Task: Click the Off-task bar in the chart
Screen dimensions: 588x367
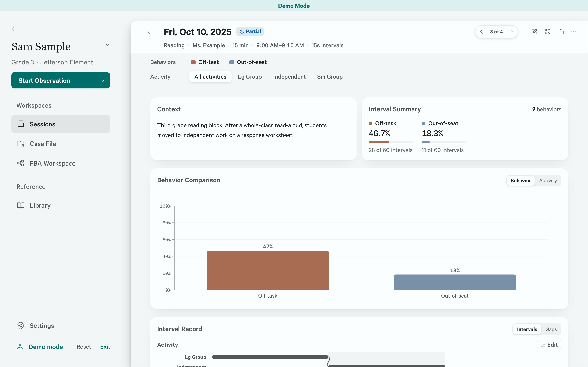Action: pos(268,270)
